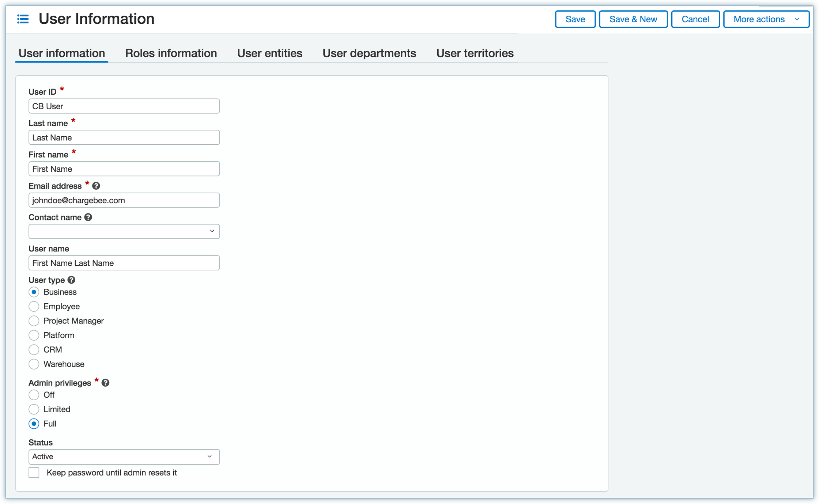Turn Admin privileges Off
The image size is (819, 504).
[34, 395]
